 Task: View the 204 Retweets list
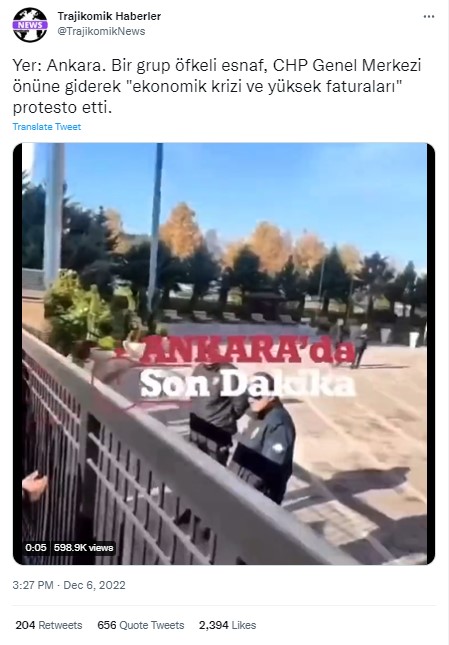coord(49,625)
